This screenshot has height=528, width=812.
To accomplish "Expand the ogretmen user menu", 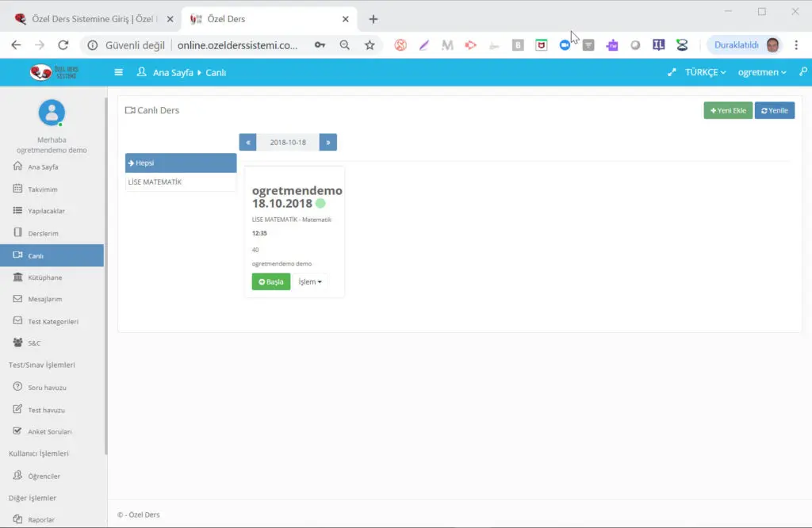I will [761, 72].
